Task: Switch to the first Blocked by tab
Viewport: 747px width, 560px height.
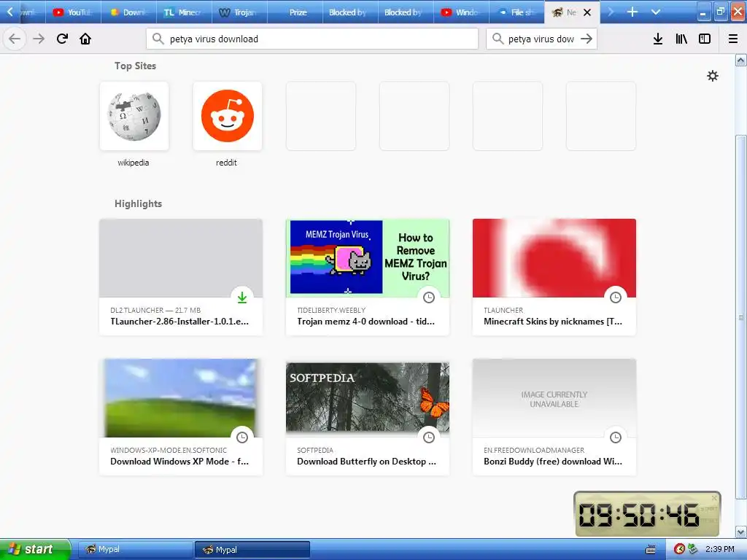Action: 350,12
